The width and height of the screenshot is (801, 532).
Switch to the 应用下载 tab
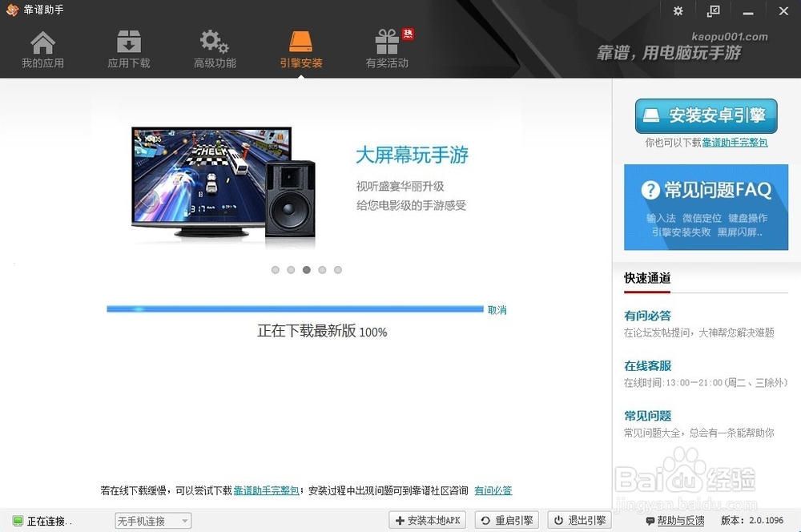(129, 50)
